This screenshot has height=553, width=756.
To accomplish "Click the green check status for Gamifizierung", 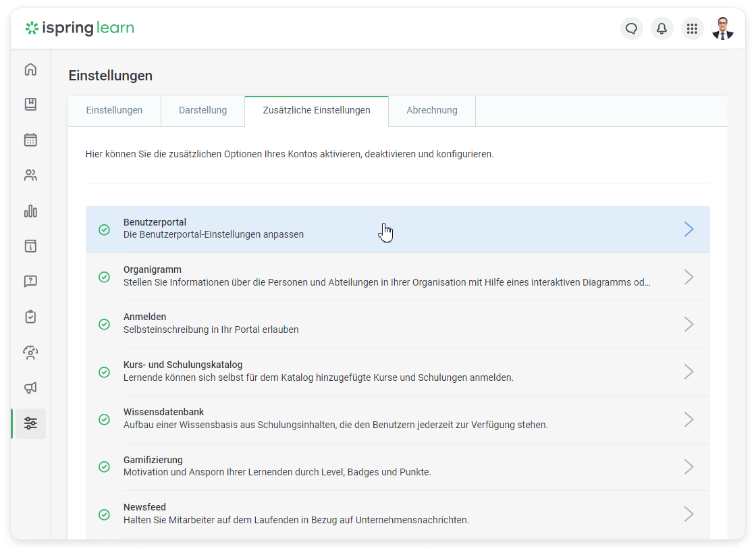I will [104, 467].
